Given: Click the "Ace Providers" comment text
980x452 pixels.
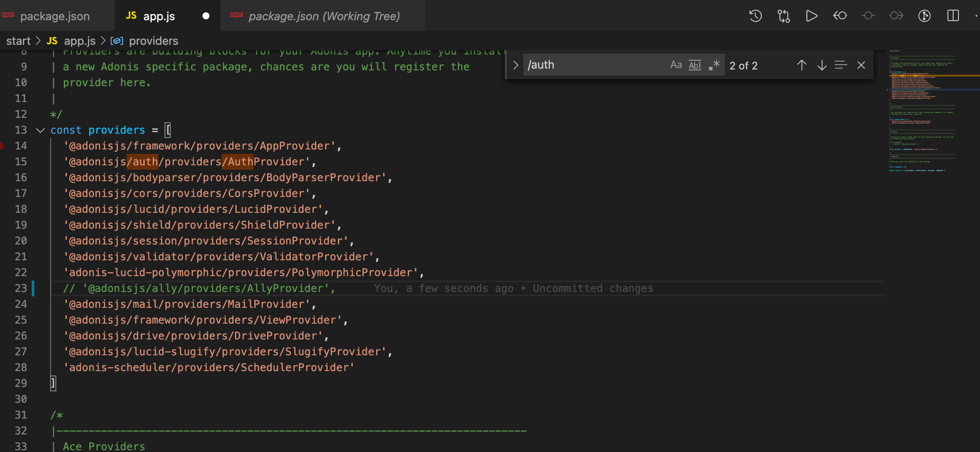Looking at the screenshot, I should pos(104,446).
